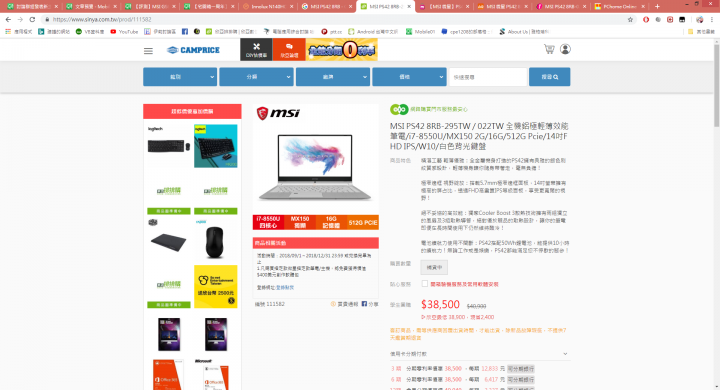Click 可分期銀行 button in the 3 期 row
Viewport: 720px width, 390px height.
(x=521, y=369)
